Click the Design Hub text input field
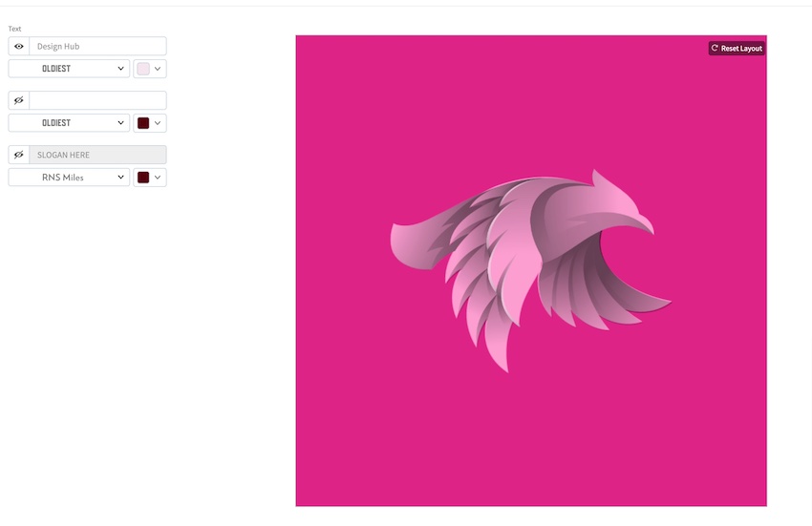This screenshot has height=526, width=812. click(97, 46)
